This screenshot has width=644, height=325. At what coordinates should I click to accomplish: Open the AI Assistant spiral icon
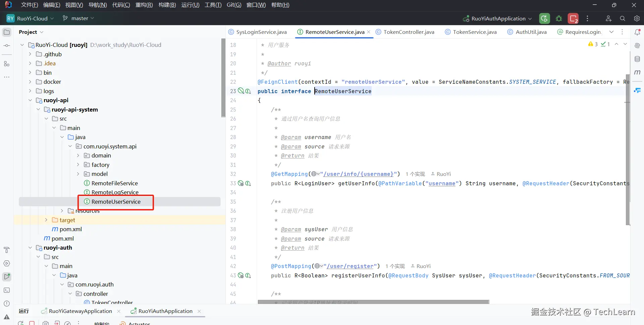[637, 46]
